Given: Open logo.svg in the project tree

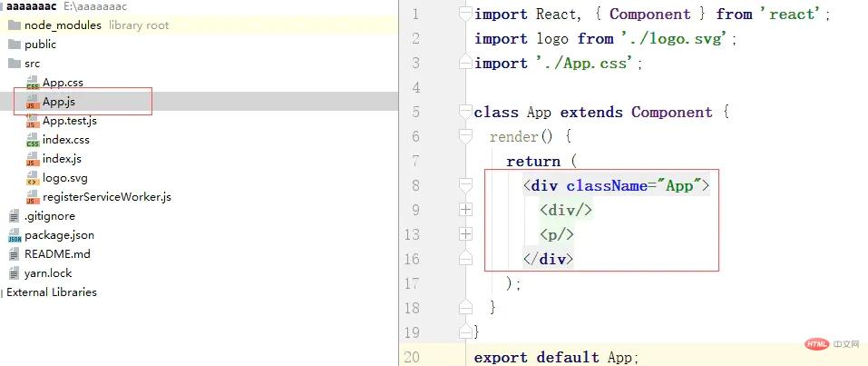Looking at the screenshot, I should click(x=64, y=178).
